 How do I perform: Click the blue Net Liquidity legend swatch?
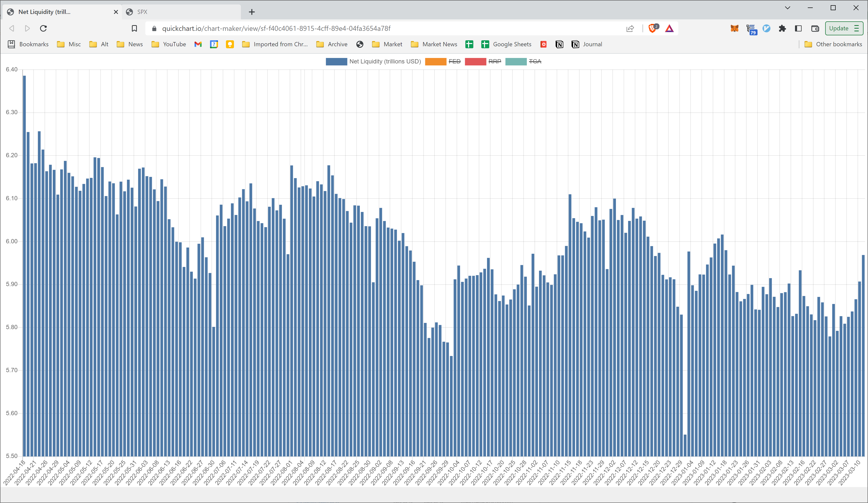336,61
